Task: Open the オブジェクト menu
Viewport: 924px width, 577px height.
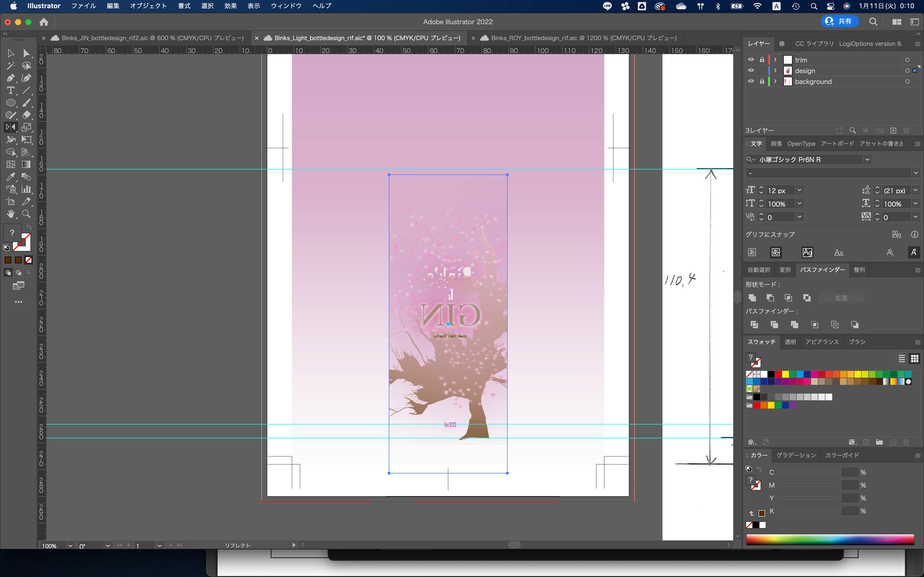Action: [148, 6]
